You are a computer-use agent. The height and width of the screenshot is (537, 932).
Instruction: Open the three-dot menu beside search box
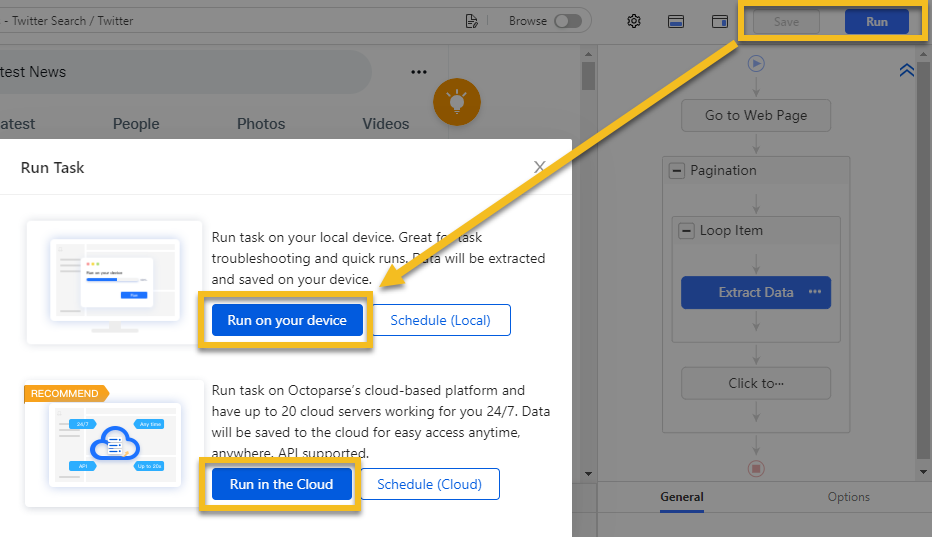click(x=418, y=72)
